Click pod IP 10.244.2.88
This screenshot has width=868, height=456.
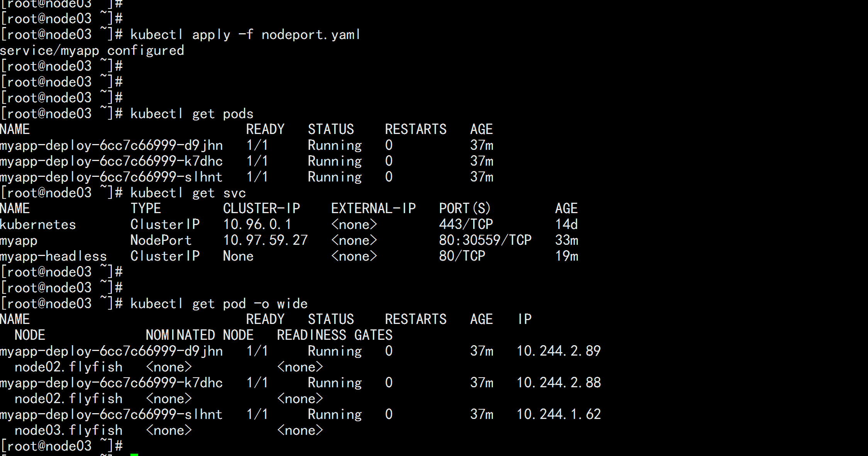(x=558, y=383)
